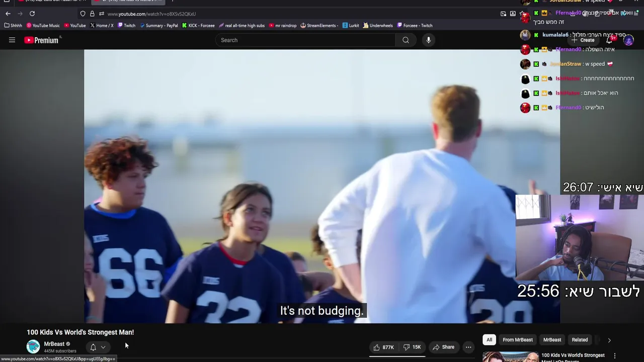Image resolution: width=644 pixels, height=362 pixels.
Task: Open the MrBeast channel name link
Action: [x=54, y=344]
